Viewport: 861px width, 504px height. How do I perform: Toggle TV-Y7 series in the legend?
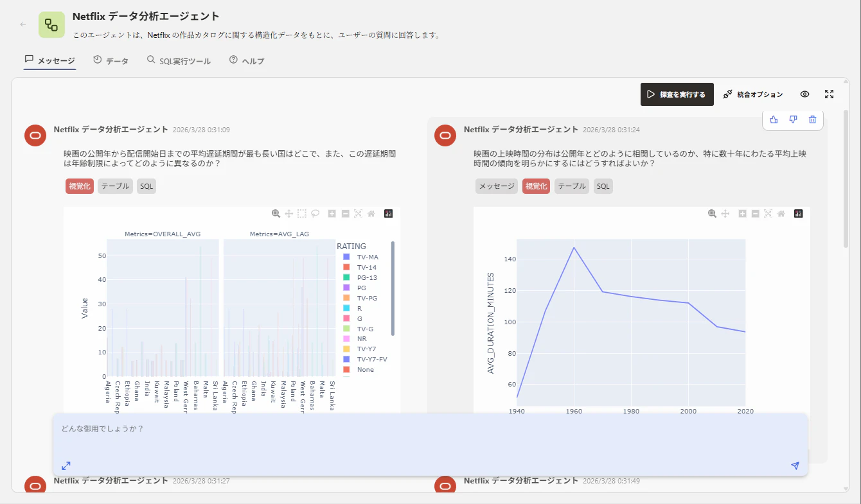[361, 349]
